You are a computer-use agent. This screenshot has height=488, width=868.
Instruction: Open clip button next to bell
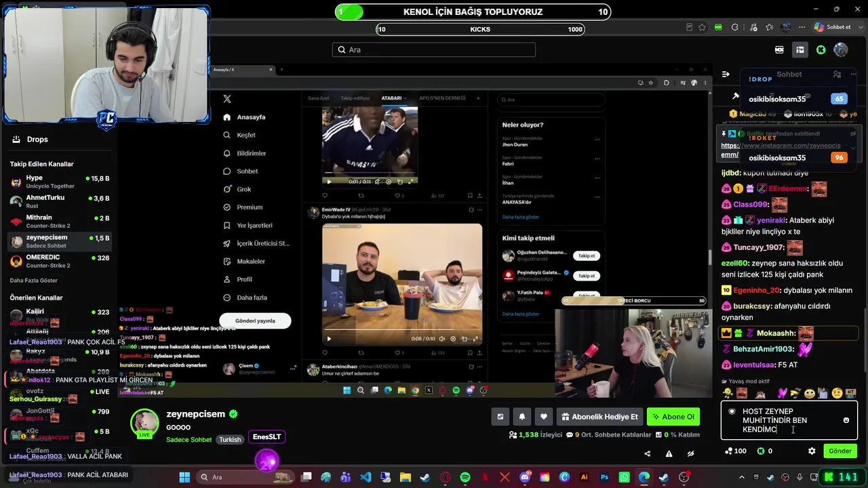(500, 417)
